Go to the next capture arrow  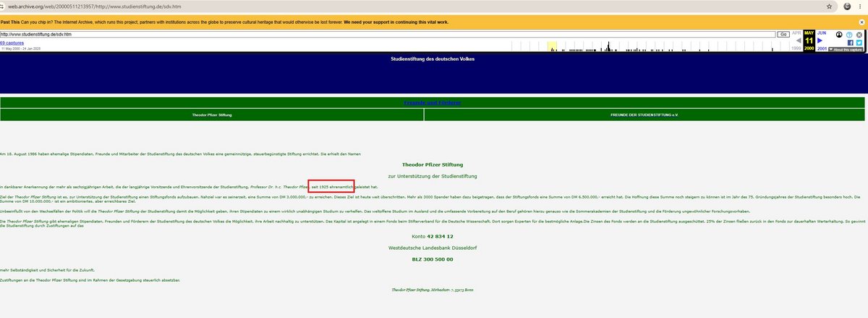point(820,41)
